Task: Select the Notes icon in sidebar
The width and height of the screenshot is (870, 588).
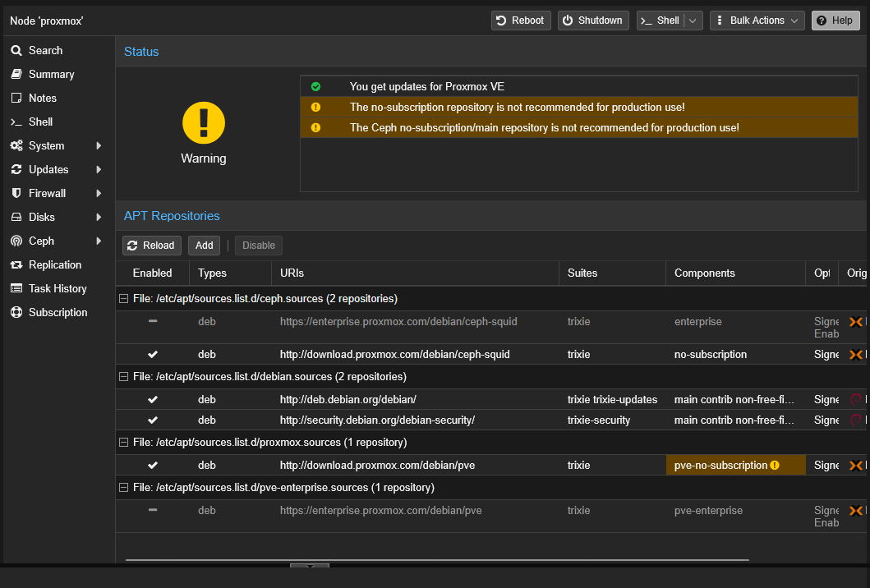Action: coord(16,99)
